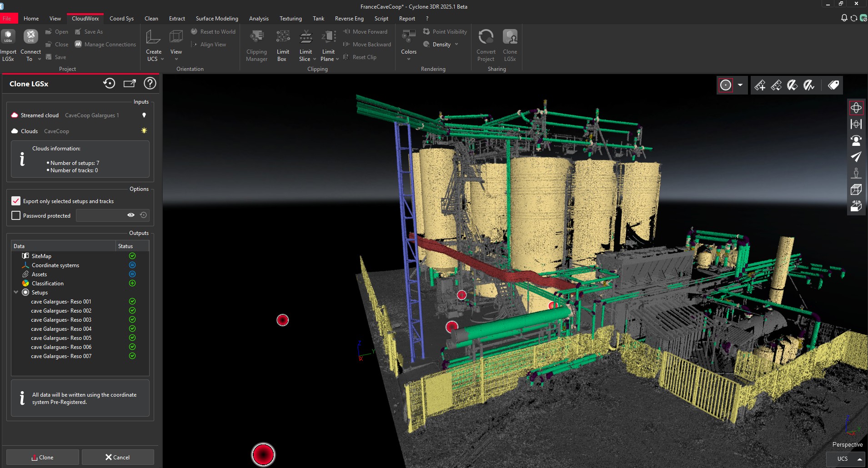Select the Orbit navigation tool
Image resolution: width=868 pixels, height=468 pixels.
pyautogui.click(x=857, y=108)
